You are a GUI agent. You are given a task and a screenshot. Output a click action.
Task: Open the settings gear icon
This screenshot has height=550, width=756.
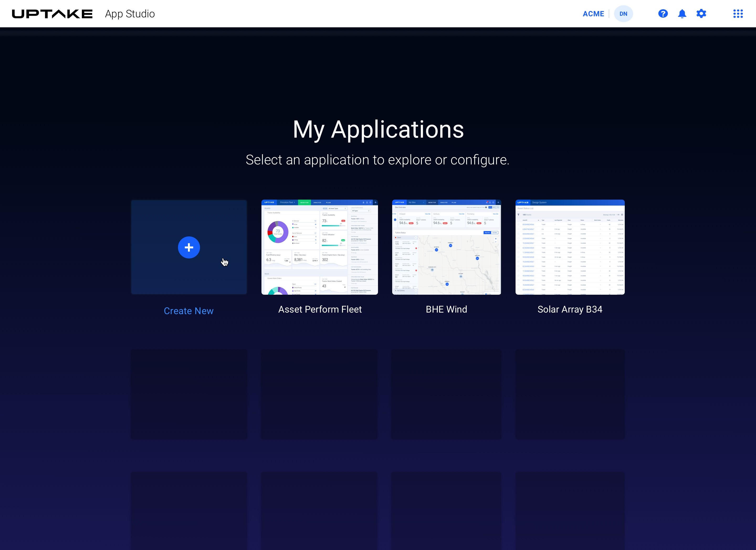[701, 14]
